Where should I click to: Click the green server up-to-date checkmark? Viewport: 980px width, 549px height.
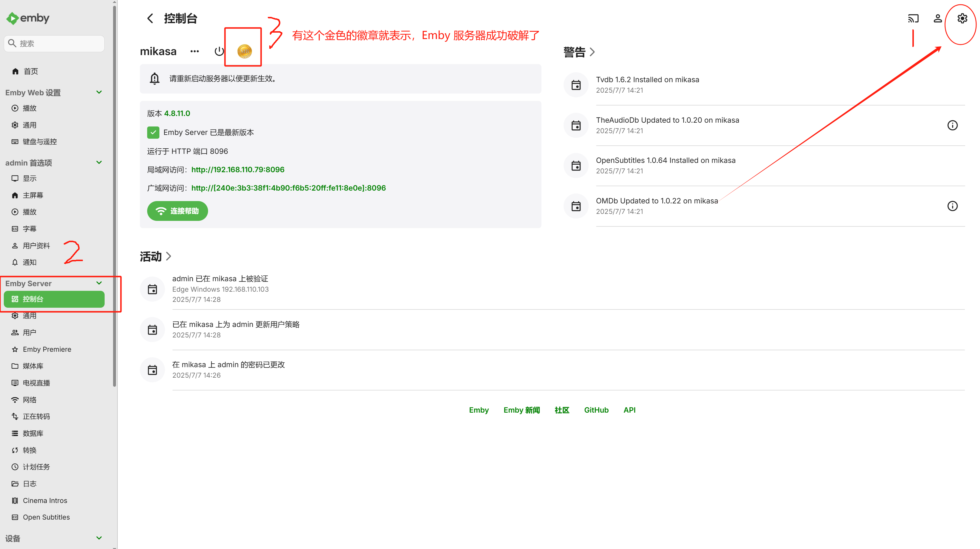(153, 132)
